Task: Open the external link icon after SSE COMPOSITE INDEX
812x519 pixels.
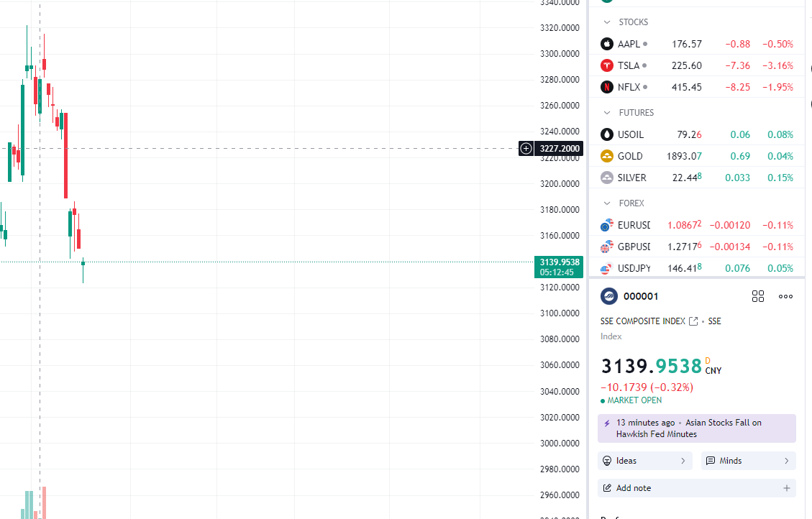Action: (693, 321)
